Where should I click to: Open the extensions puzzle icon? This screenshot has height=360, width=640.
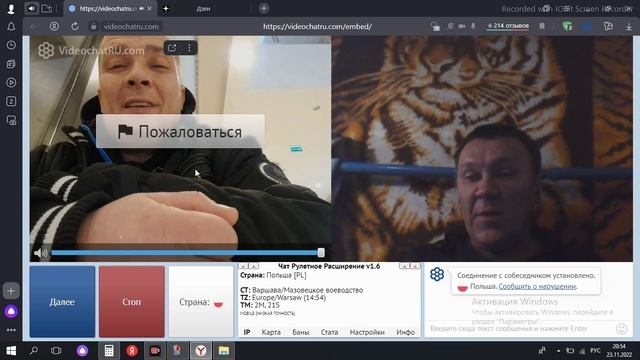[x=608, y=27]
